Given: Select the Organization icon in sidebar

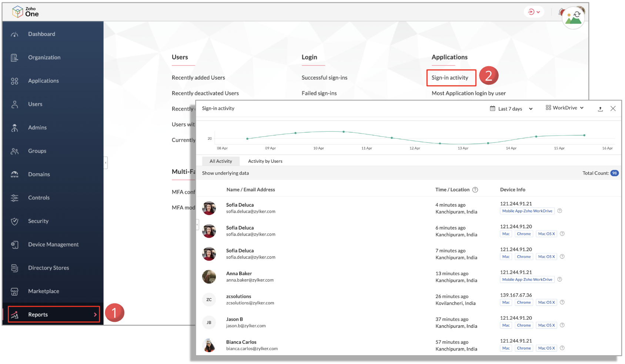Looking at the screenshot, I should coord(14,58).
